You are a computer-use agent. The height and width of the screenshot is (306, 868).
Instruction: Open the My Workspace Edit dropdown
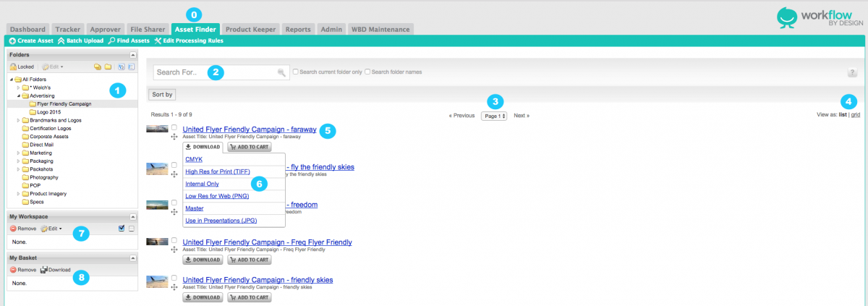point(51,229)
